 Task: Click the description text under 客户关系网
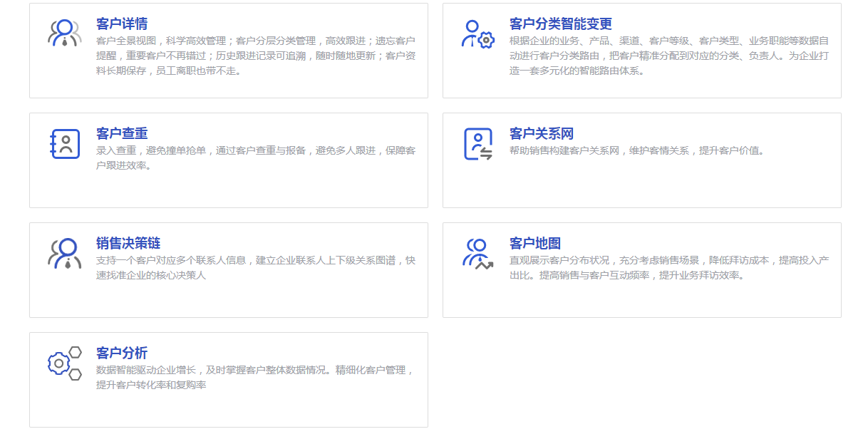[636, 151]
